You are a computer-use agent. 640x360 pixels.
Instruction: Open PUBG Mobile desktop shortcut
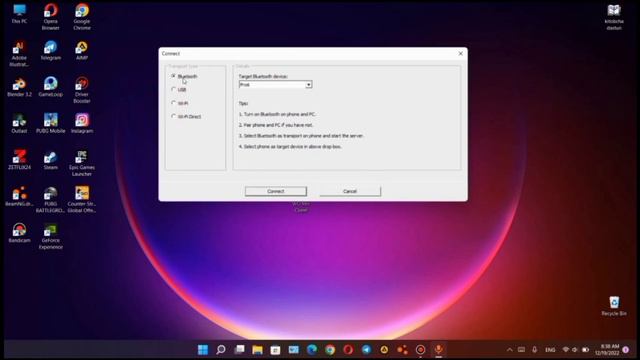[x=51, y=124]
